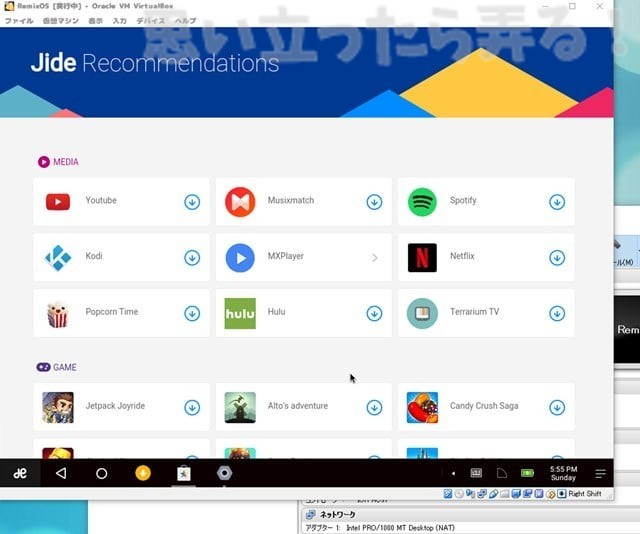Download Netflix with the arrow icon

tap(557, 258)
